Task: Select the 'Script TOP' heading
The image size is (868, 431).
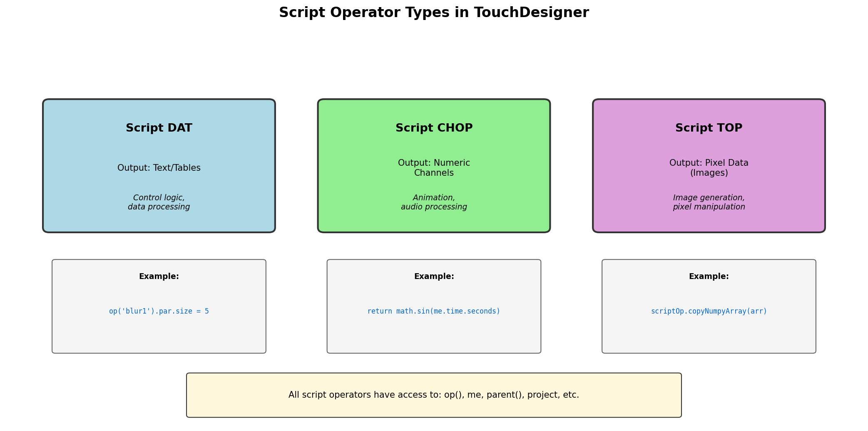Action: point(709,128)
